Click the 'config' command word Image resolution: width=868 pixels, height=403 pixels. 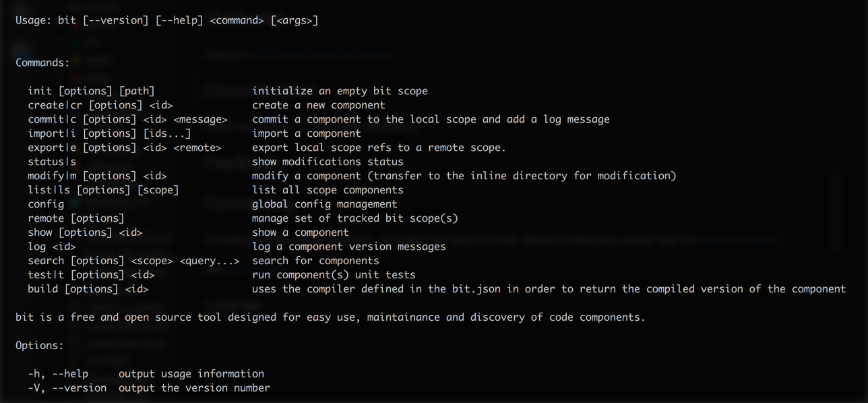(x=46, y=204)
